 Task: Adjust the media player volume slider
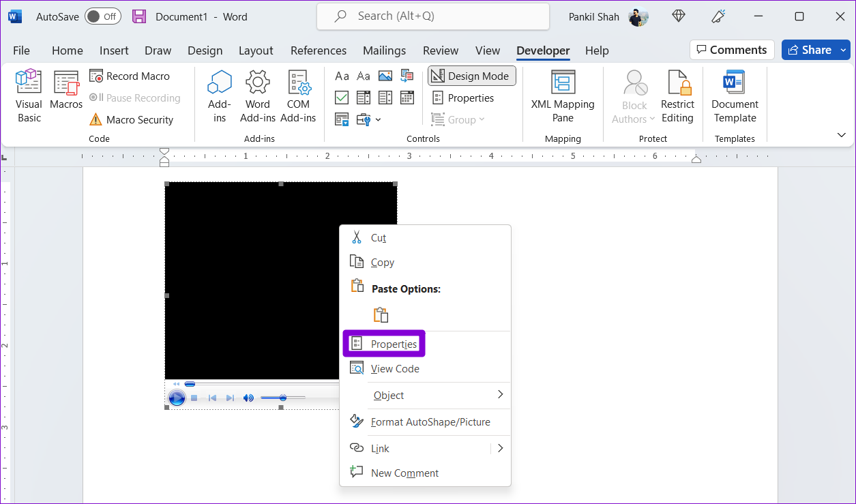tap(282, 398)
